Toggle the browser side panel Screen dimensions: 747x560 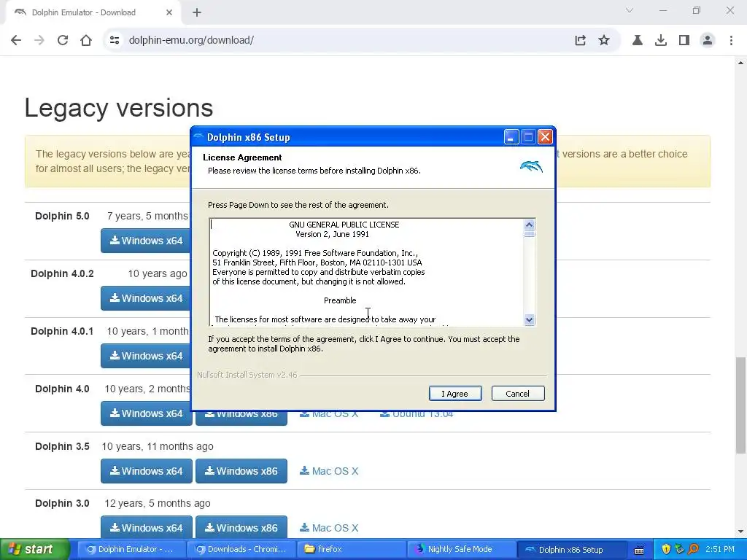tap(684, 40)
